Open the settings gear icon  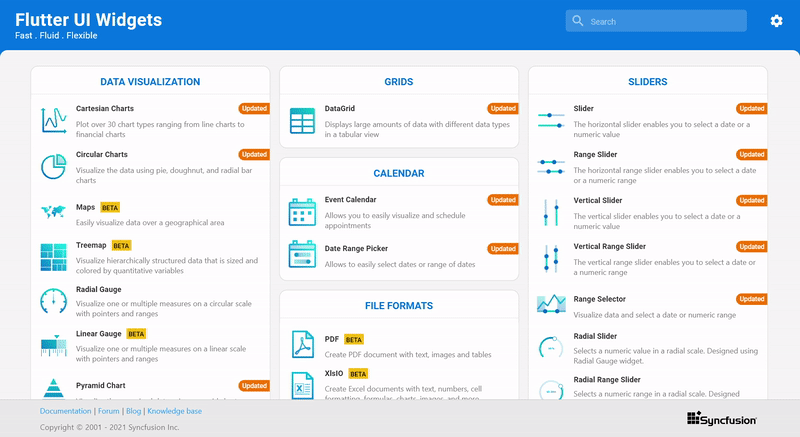click(776, 21)
